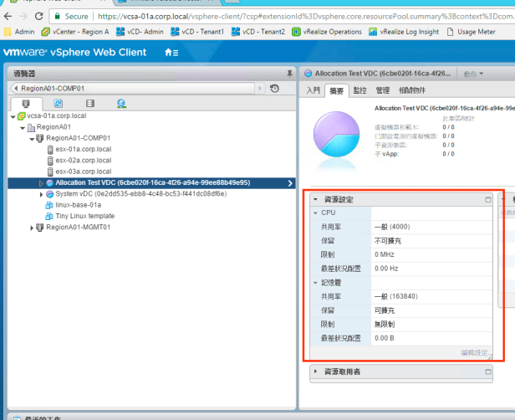
Task: Select Hosts and Clusters inventory tab
Action: point(26,104)
